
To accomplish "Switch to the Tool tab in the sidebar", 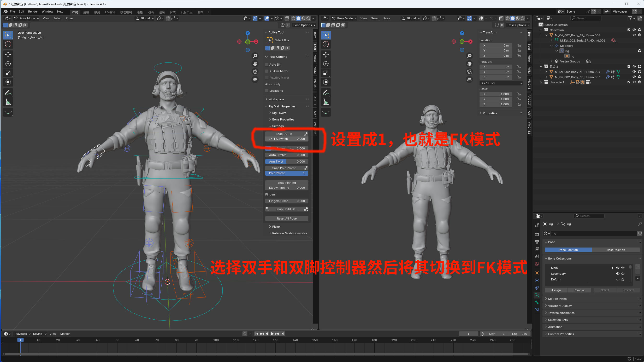I will (x=315, y=47).
